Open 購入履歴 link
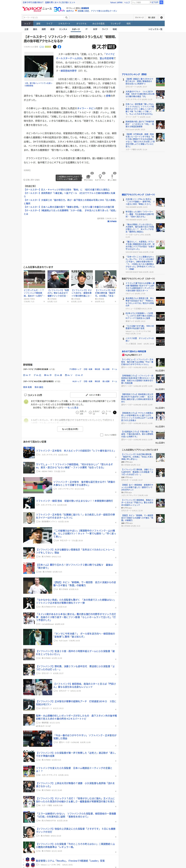The width and height of the screenshot is (186, 868). (152, 18)
